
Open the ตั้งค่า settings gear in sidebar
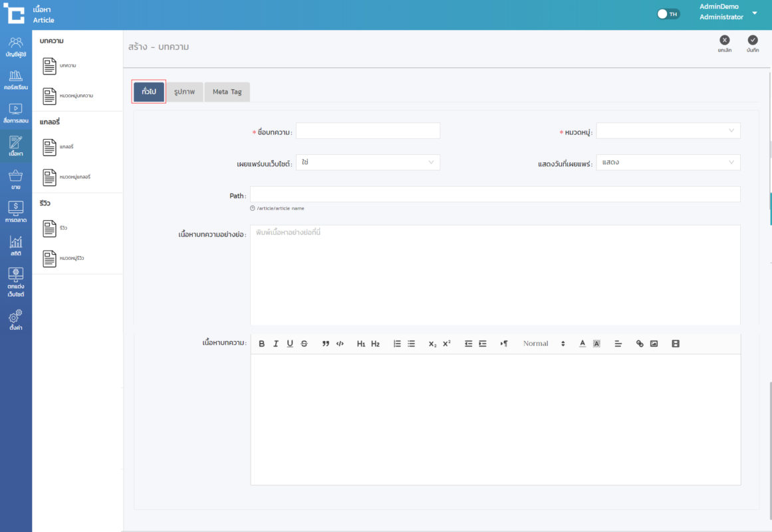coord(16,319)
